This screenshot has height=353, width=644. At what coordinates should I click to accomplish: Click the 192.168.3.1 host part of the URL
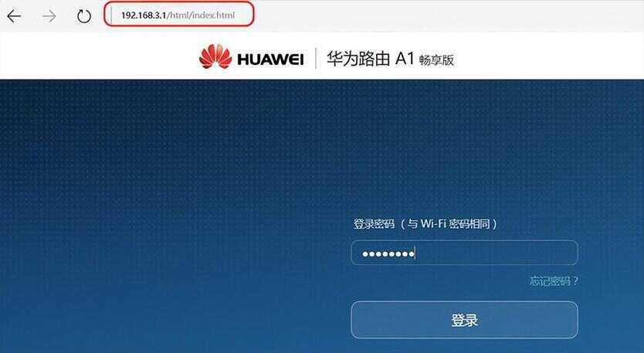(x=144, y=15)
